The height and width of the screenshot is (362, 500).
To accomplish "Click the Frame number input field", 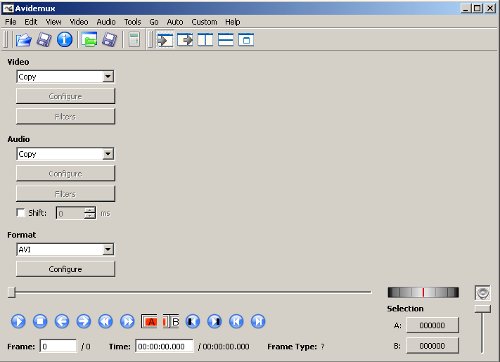I will click(58, 346).
